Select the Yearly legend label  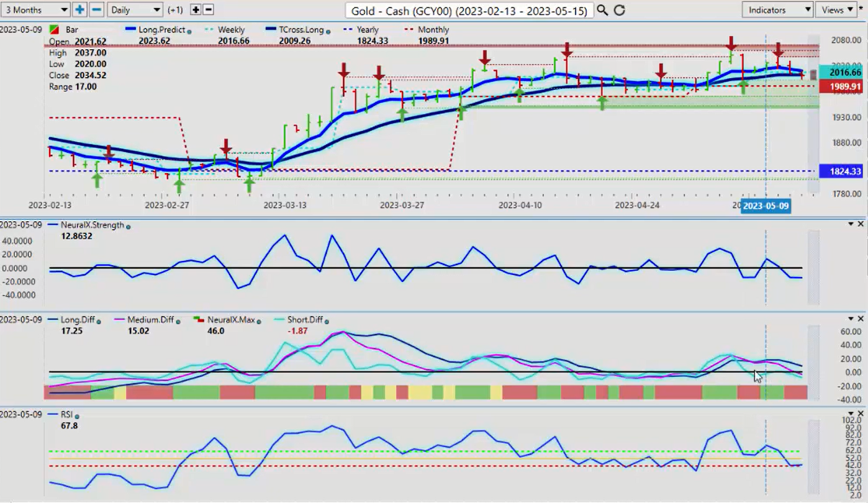(x=368, y=30)
